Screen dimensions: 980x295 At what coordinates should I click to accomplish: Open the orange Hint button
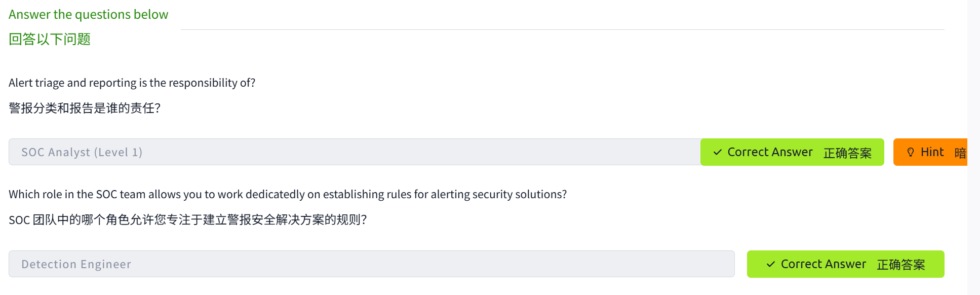tap(930, 152)
